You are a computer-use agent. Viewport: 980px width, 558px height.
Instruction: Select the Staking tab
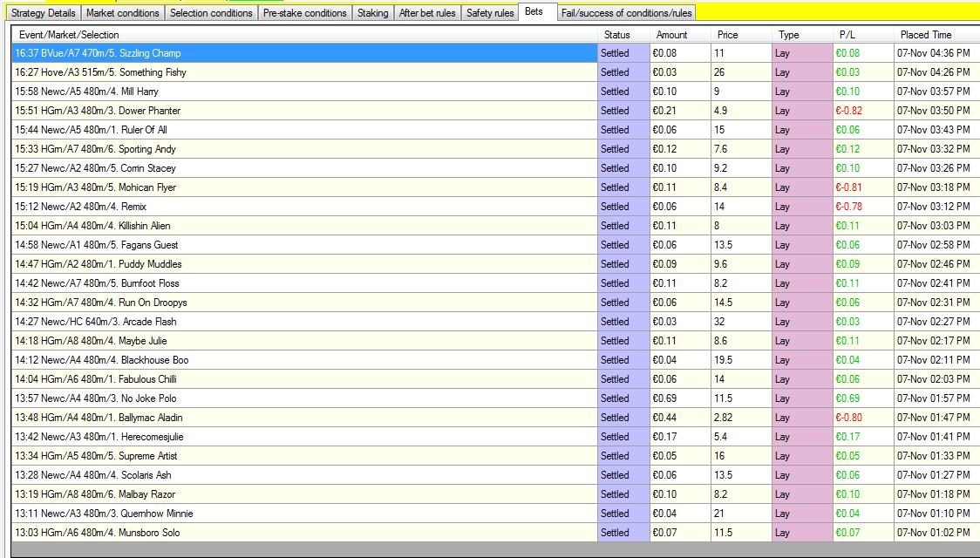(372, 12)
